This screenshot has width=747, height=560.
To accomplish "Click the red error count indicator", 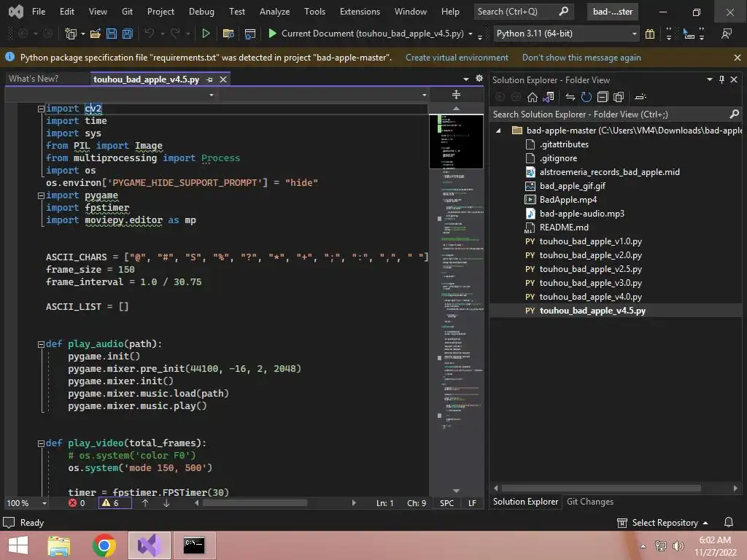I will [x=77, y=503].
